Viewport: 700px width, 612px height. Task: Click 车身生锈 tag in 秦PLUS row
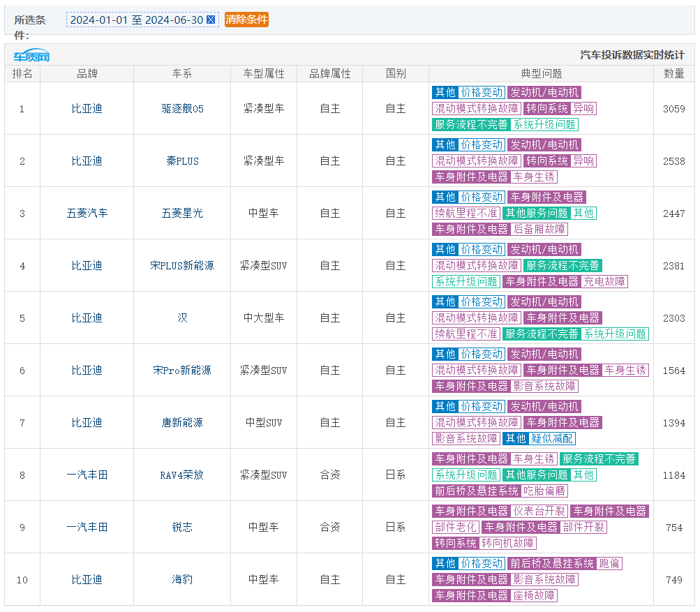534,177
